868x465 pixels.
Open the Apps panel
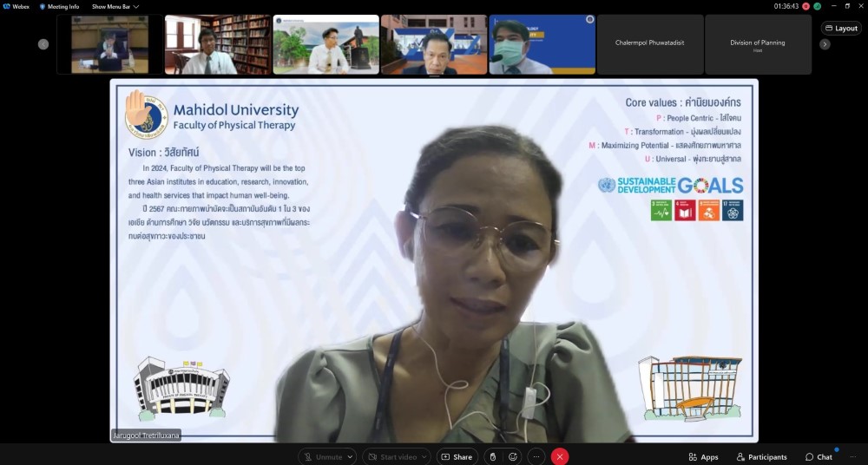click(703, 456)
